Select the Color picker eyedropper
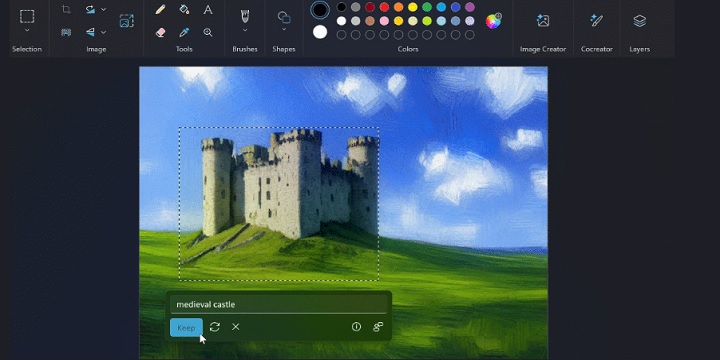720x360 pixels. [184, 32]
